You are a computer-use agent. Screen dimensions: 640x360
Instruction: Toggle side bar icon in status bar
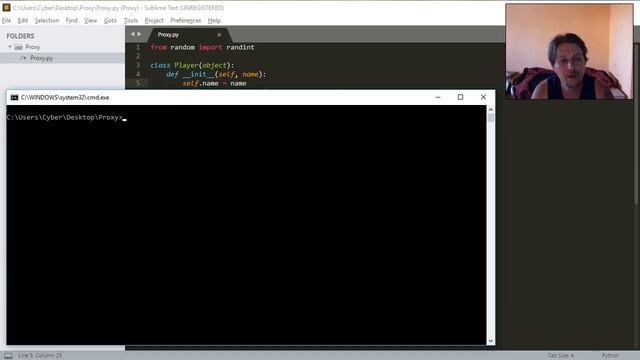(x=8, y=356)
